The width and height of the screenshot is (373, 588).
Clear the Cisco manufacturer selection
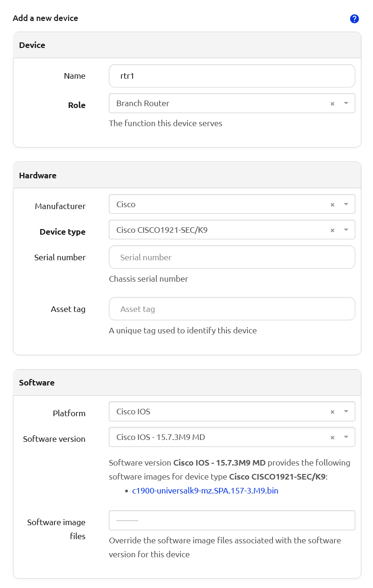tap(332, 204)
